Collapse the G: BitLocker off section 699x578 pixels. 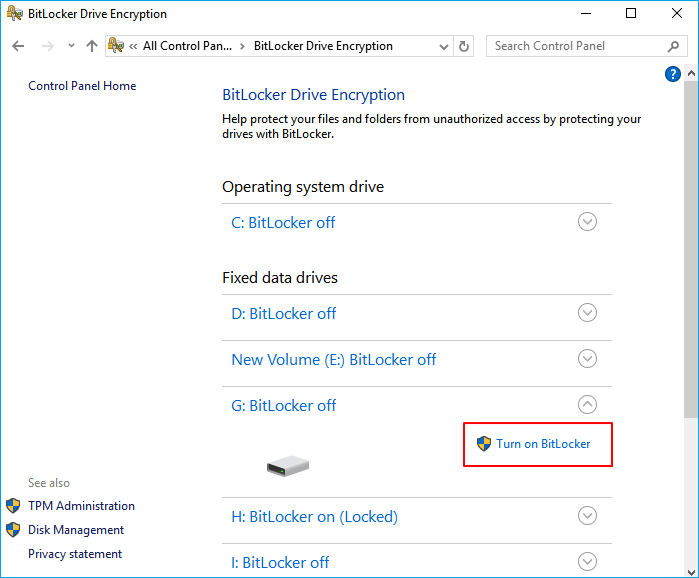[x=587, y=405]
